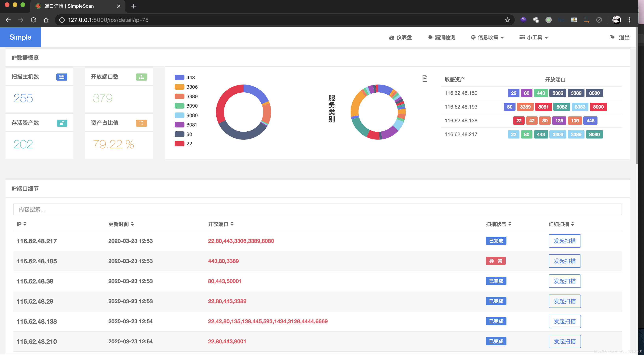The height and width of the screenshot is (355, 644).
Task: Click the white-dots extension icon in toolbar
Action: pos(536,20)
